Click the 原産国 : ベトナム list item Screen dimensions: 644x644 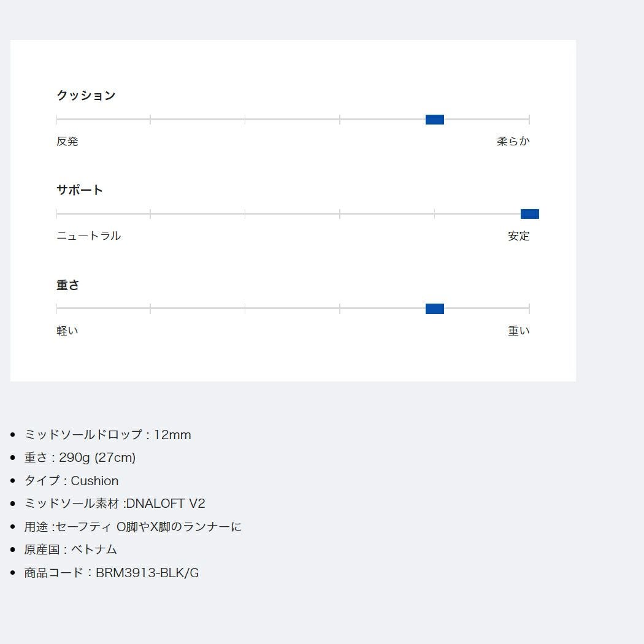[x=71, y=550]
